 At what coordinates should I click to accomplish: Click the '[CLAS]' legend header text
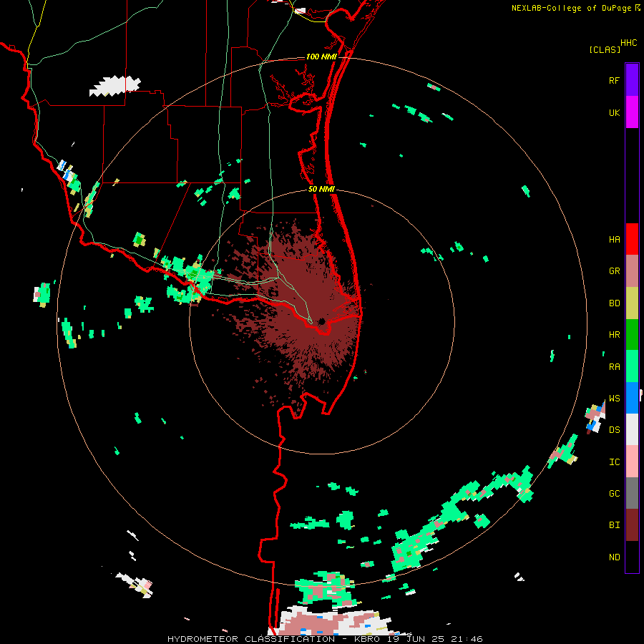pyautogui.click(x=605, y=49)
